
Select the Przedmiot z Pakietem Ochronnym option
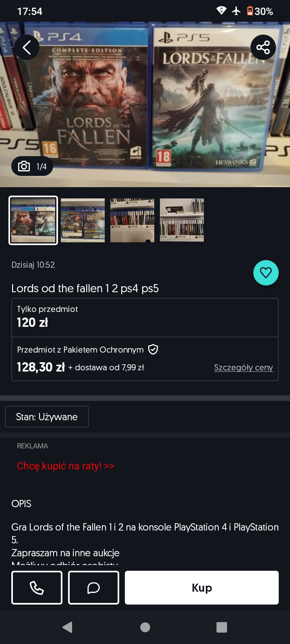click(x=145, y=359)
